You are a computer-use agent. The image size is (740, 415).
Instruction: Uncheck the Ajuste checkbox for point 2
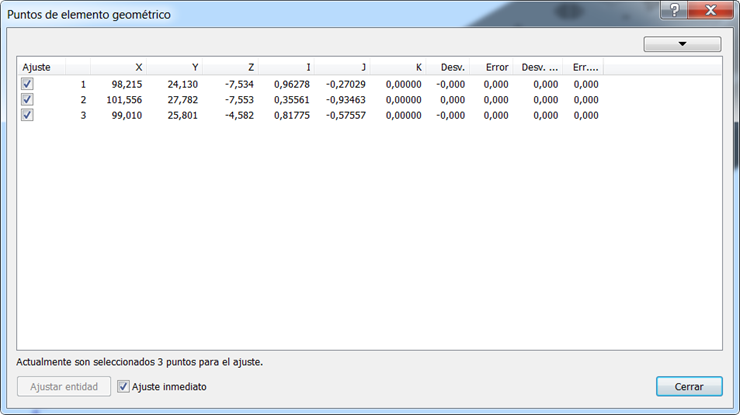(x=27, y=100)
